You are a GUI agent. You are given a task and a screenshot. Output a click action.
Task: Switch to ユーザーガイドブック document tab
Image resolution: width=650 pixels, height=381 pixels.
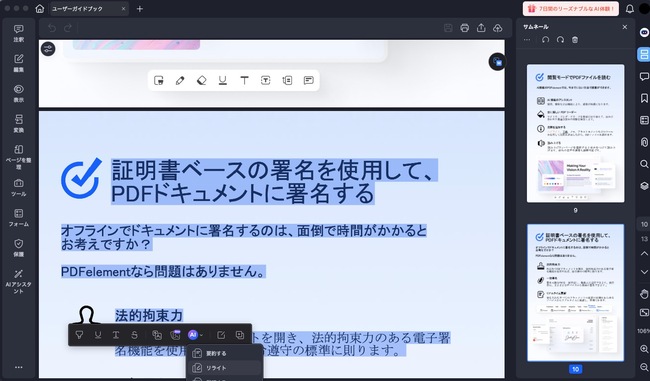[78, 9]
